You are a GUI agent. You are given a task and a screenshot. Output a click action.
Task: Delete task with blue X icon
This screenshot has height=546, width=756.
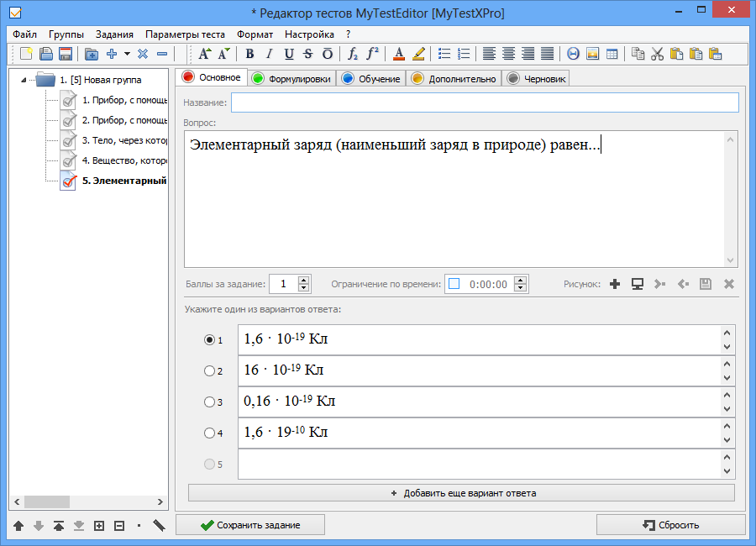[x=143, y=54]
